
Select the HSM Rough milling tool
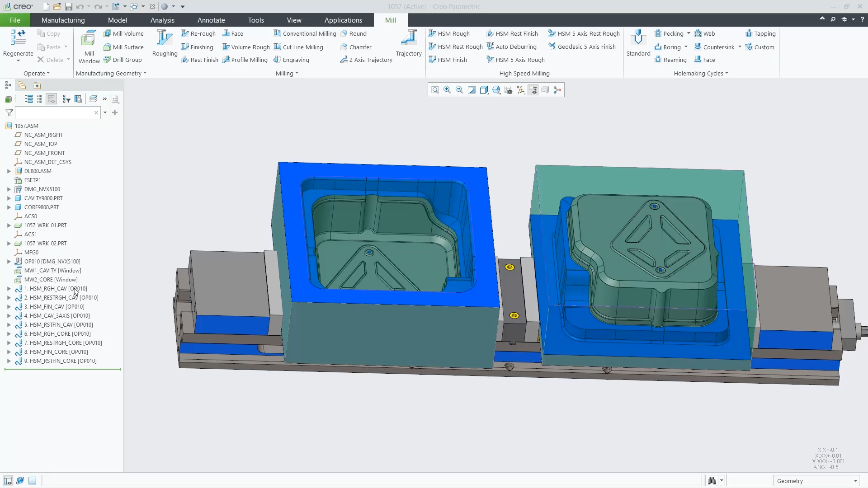449,33
